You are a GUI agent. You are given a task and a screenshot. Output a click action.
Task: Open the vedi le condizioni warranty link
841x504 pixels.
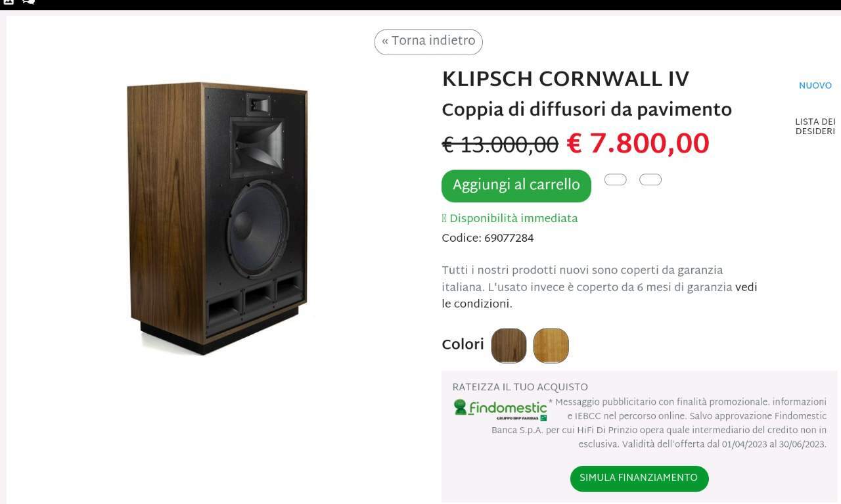pyautogui.click(x=599, y=296)
